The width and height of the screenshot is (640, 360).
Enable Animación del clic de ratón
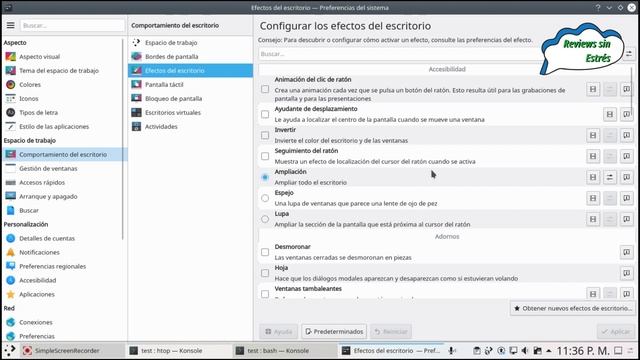[265, 89]
